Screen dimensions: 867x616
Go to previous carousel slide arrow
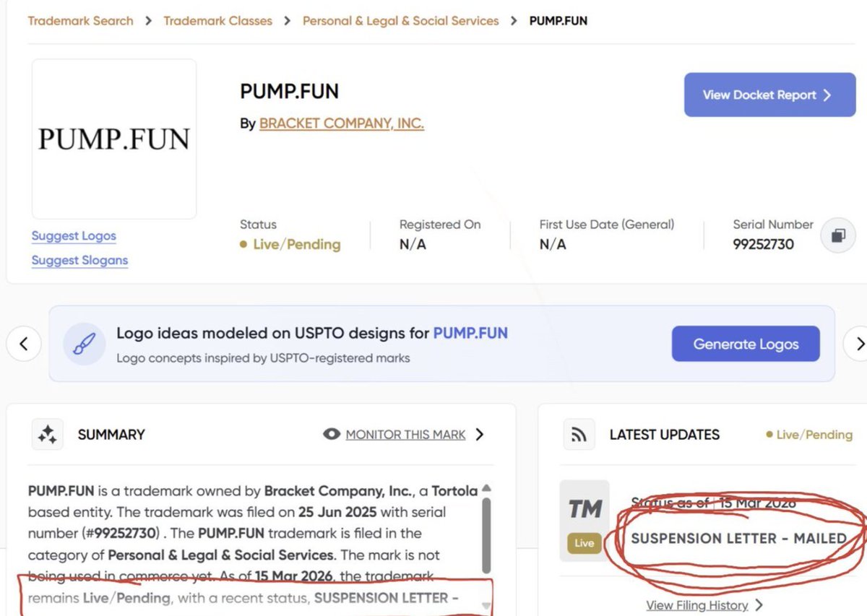[x=24, y=343]
